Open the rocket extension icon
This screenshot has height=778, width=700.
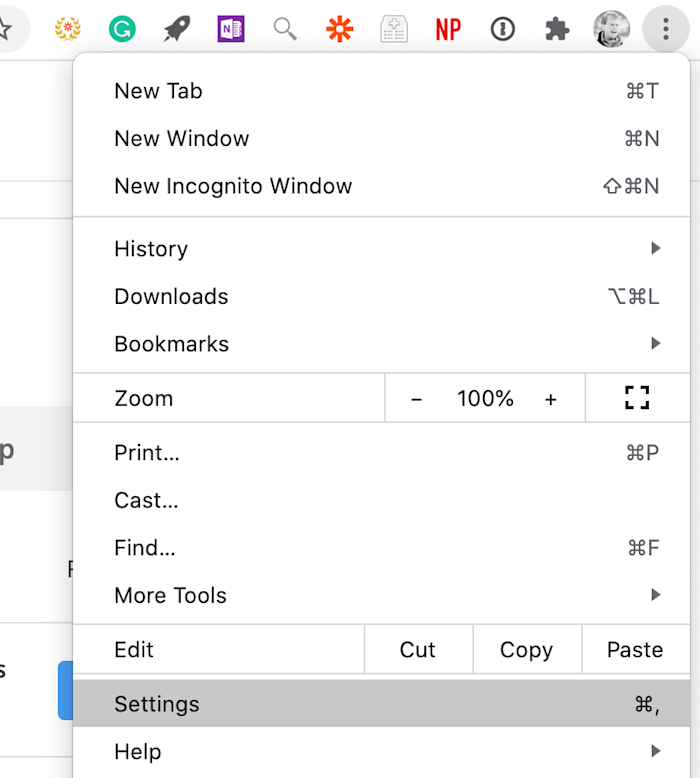click(177, 29)
